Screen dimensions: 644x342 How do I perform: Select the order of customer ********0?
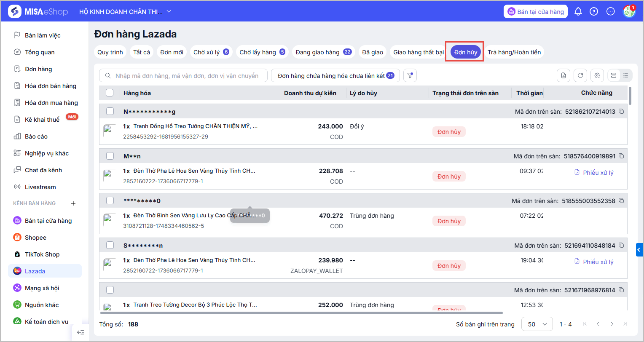[x=110, y=201]
